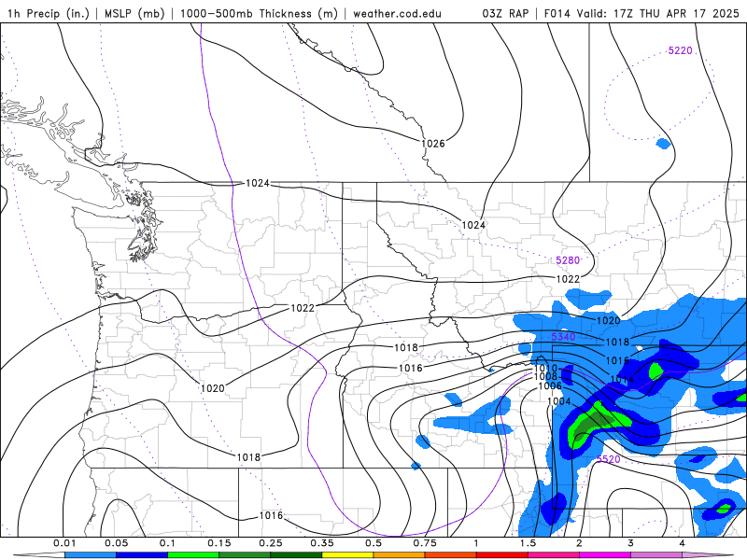This screenshot has width=747, height=560.
Task: Pick the medium green 0.15–0.25 legend swatch
Action: [x=245, y=555]
